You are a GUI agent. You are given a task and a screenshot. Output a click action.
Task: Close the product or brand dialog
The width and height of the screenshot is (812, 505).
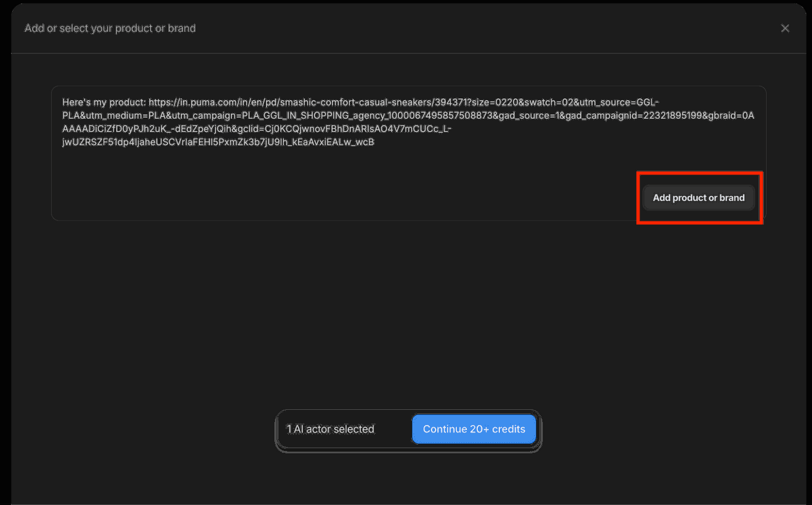tap(785, 28)
